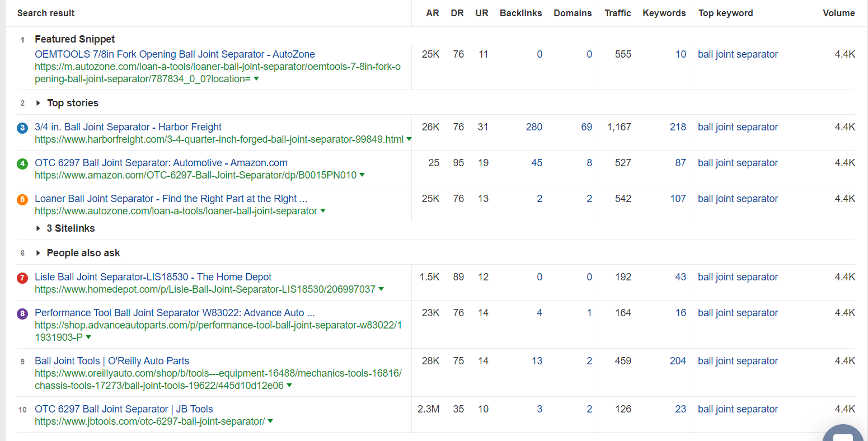Click Harbor Freight keywords count 218

click(x=678, y=127)
